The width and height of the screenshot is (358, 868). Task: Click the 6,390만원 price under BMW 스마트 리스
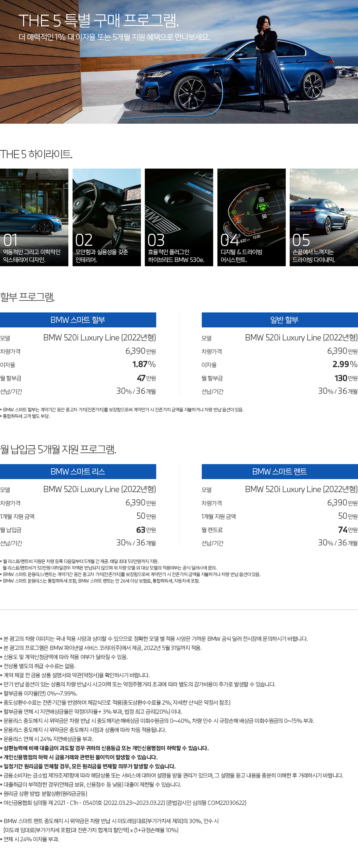tap(141, 503)
